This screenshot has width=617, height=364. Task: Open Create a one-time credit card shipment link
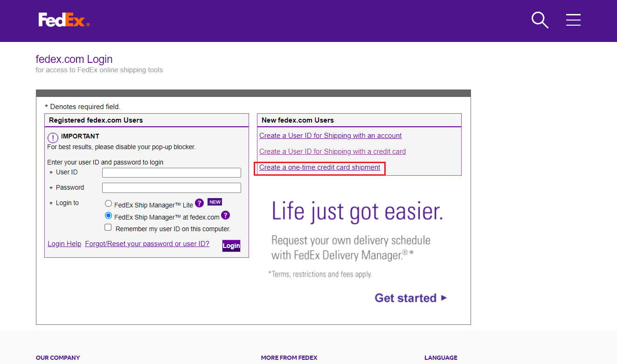click(320, 167)
